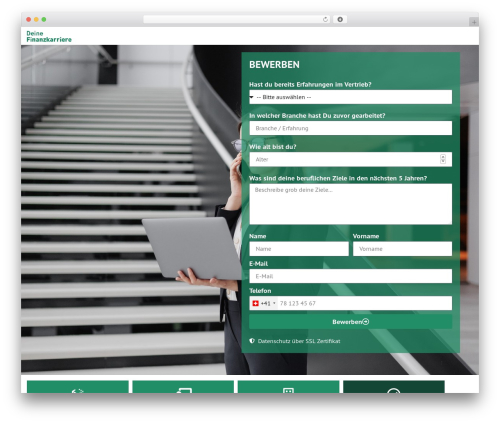Open the Vertrieb experience dropdown
The width and height of the screenshot is (500, 423).
pyautogui.click(x=350, y=97)
